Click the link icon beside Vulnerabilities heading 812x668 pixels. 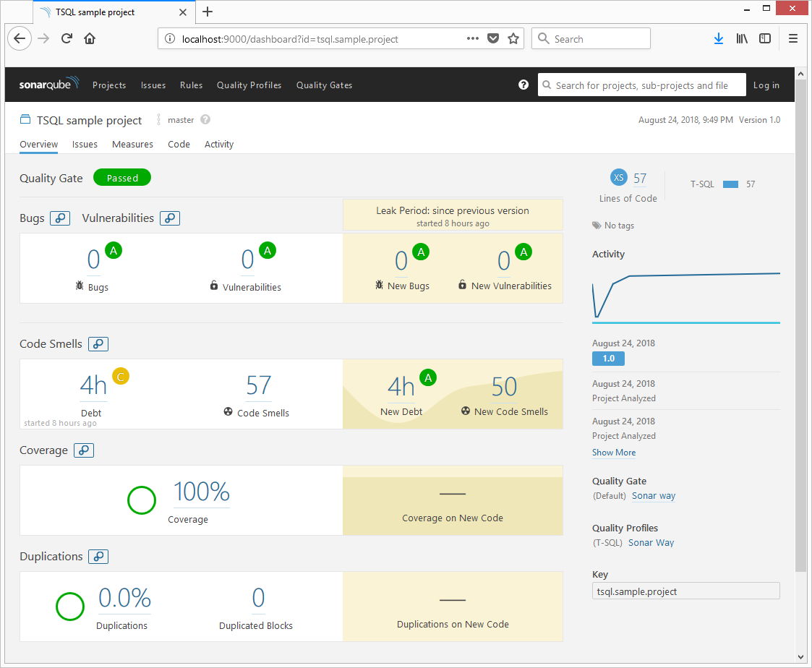click(x=170, y=218)
